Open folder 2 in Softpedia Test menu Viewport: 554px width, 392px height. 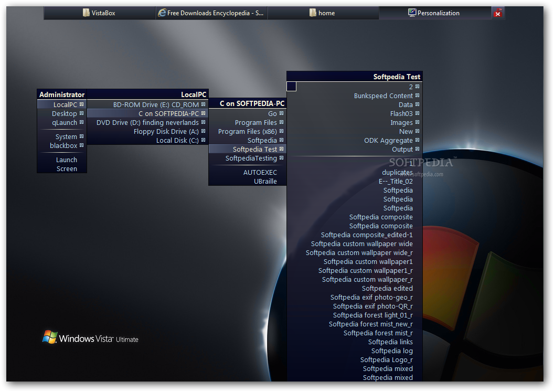(355, 87)
